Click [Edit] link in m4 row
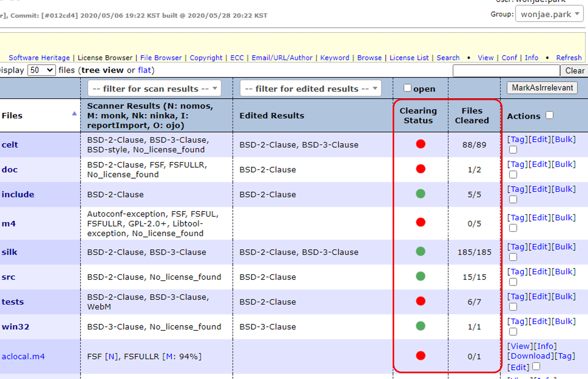The height and width of the screenshot is (379, 588). point(540,217)
